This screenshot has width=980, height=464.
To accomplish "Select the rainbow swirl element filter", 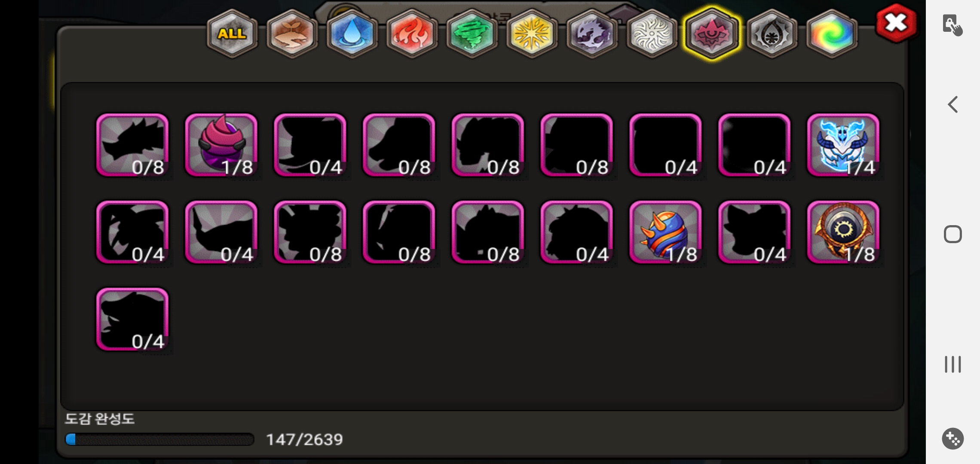I will tap(832, 34).
